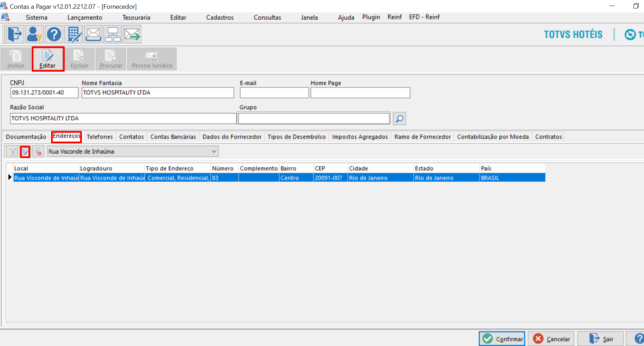The height and width of the screenshot is (346, 644).
Task: Click the Logradouro column header
Action: (112, 169)
